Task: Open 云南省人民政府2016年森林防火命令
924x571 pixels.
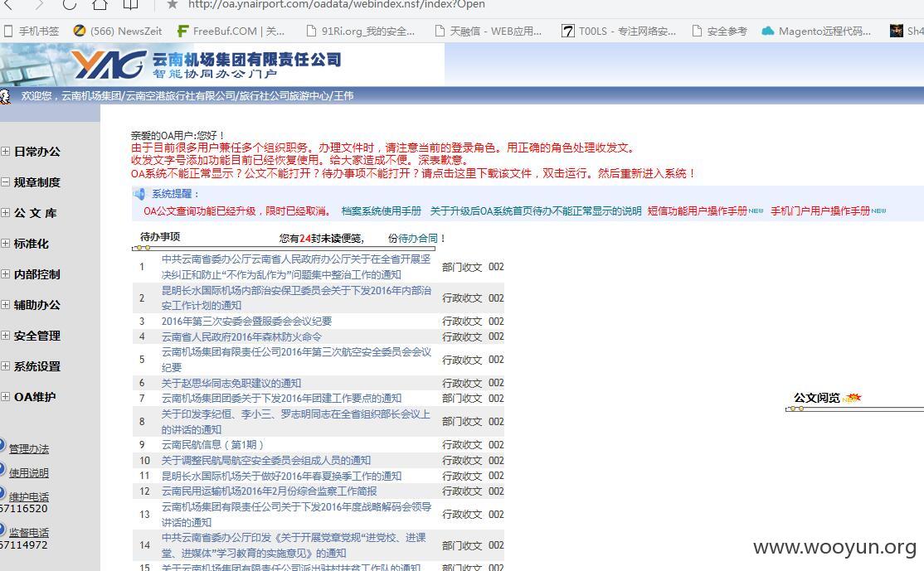Action: 241,336
